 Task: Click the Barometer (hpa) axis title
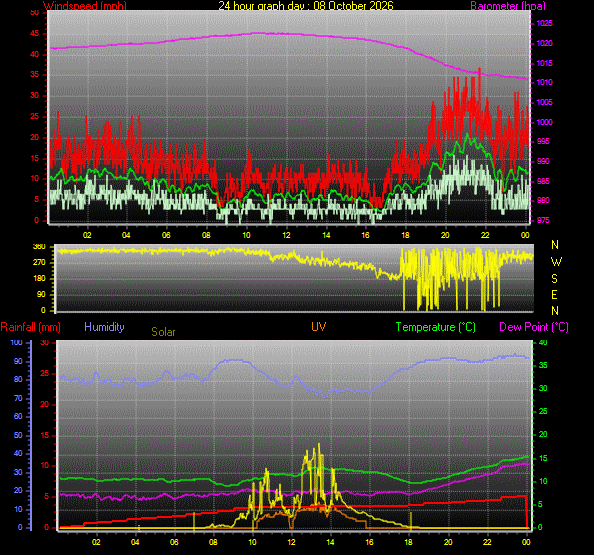pos(508,6)
